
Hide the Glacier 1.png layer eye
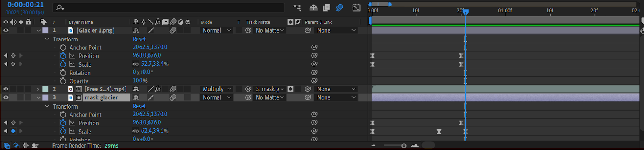pyautogui.click(x=6, y=30)
